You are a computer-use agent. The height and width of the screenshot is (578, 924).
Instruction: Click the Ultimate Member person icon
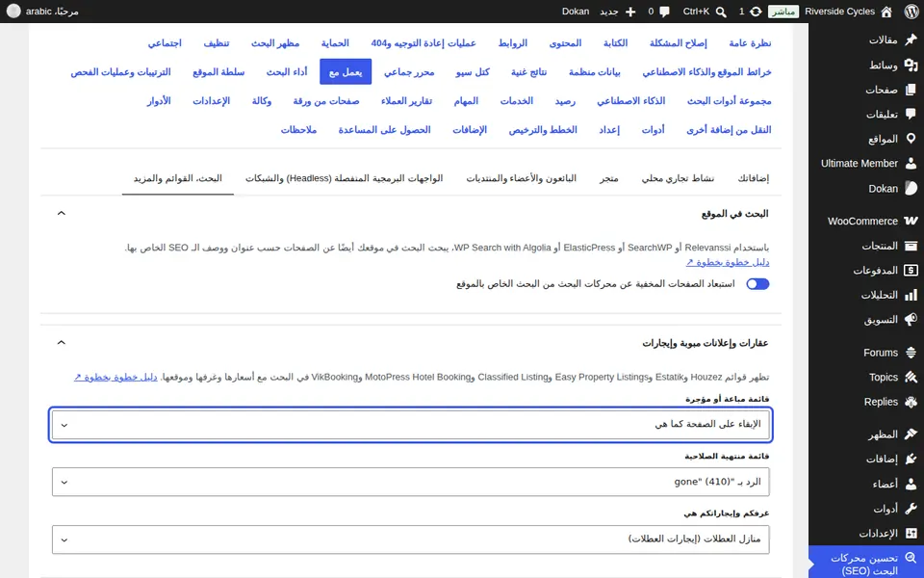[911, 164]
